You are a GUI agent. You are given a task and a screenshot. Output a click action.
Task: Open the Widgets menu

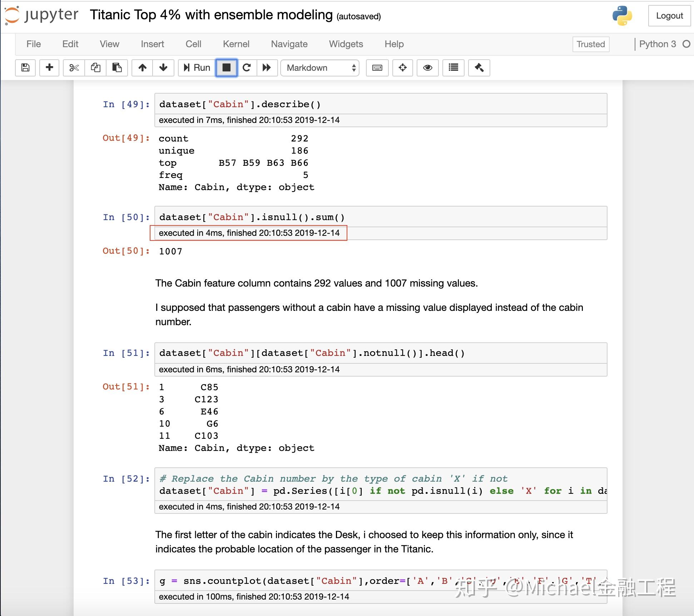[345, 44]
